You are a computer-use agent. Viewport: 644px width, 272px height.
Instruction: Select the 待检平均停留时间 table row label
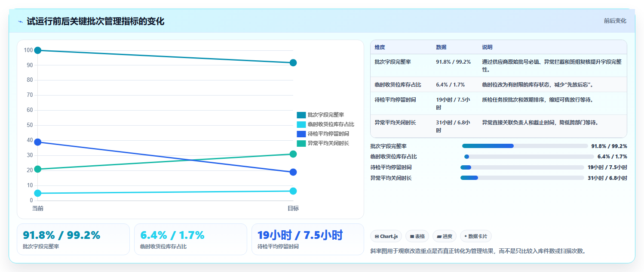(x=396, y=100)
